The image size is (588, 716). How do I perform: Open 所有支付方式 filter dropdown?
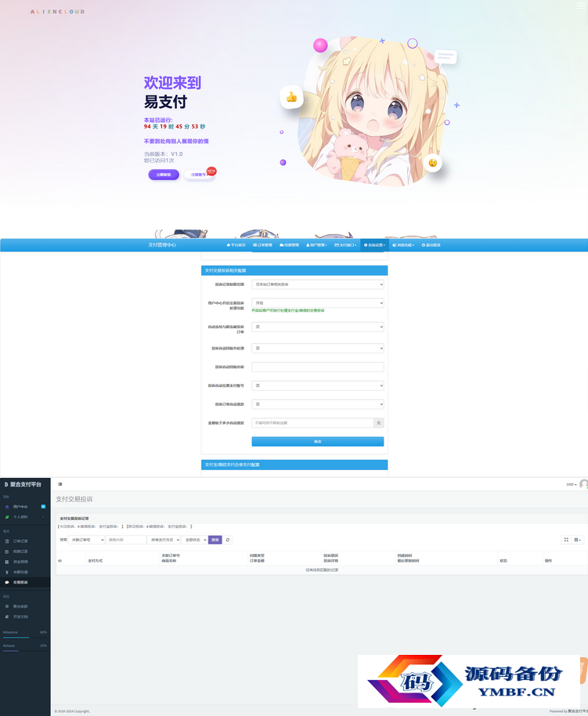pos(164,541)
